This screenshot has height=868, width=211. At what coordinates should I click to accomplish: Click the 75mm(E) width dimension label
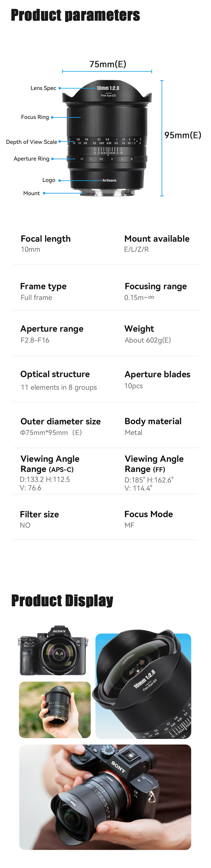[x=108, y=64]
